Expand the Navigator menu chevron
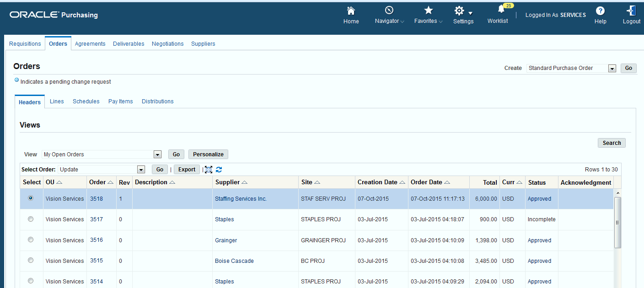644x288 pixels. (402, 21)
